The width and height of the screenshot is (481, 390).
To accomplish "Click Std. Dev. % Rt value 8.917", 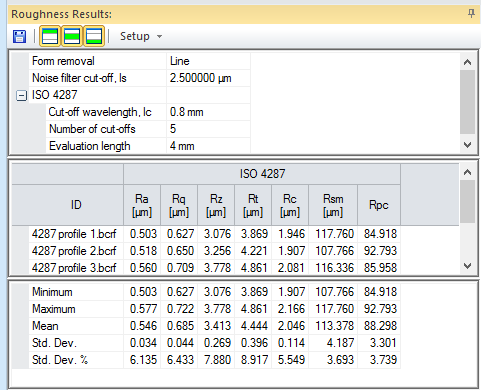I will (254, 360).
